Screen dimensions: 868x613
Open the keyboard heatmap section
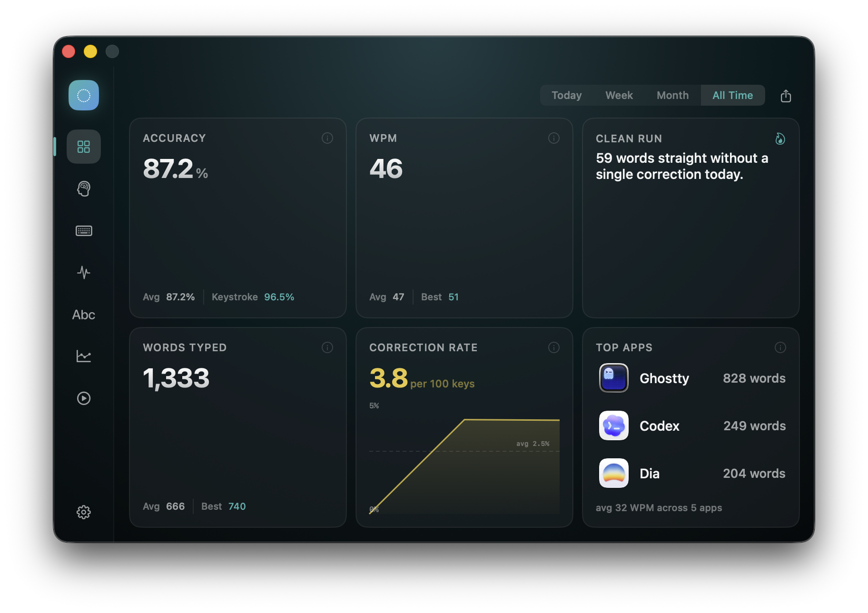[83, 231]
